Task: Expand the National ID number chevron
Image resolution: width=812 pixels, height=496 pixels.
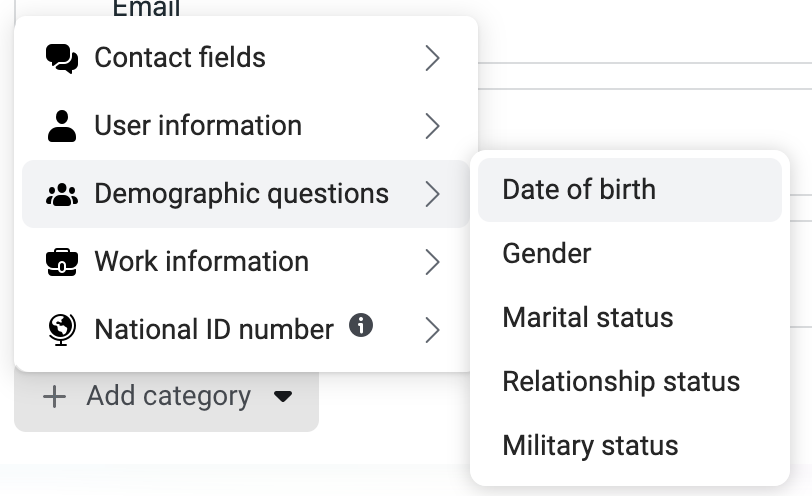Action: (x=432, y=330)
